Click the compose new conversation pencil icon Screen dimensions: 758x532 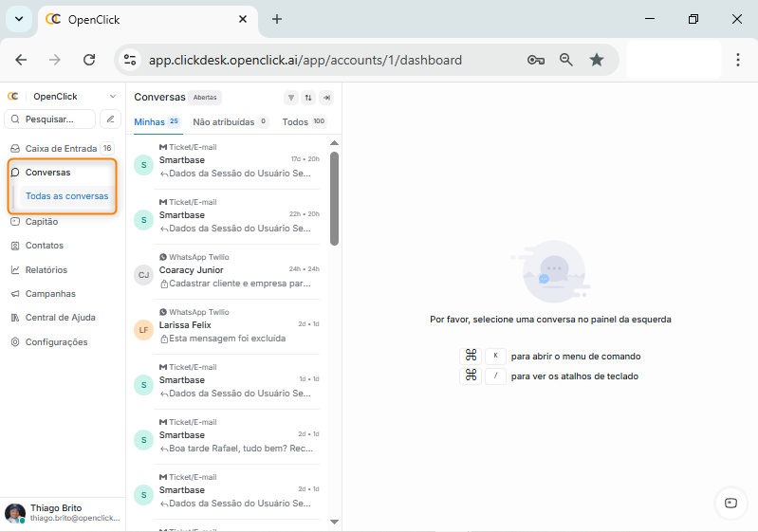(x=110, y=119)
